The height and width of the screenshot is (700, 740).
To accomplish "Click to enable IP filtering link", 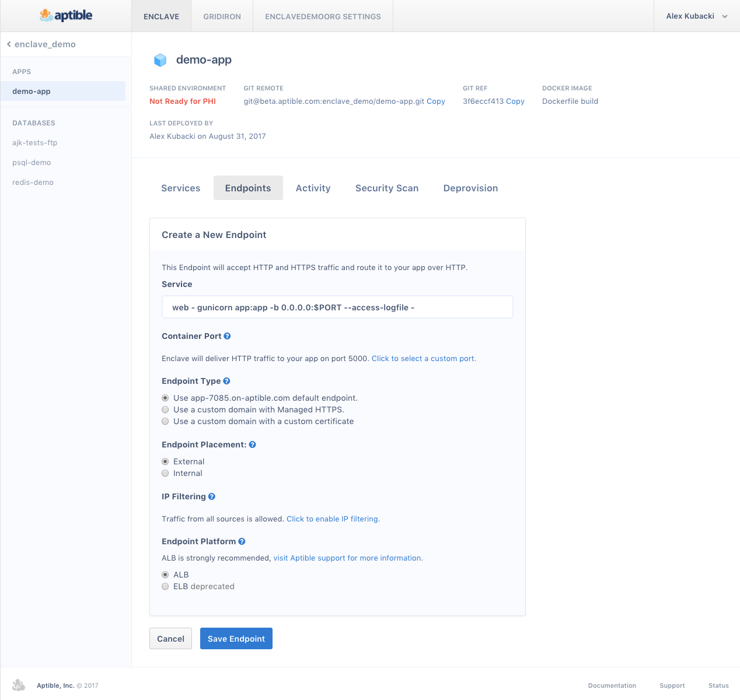I will tap(333, 519).
